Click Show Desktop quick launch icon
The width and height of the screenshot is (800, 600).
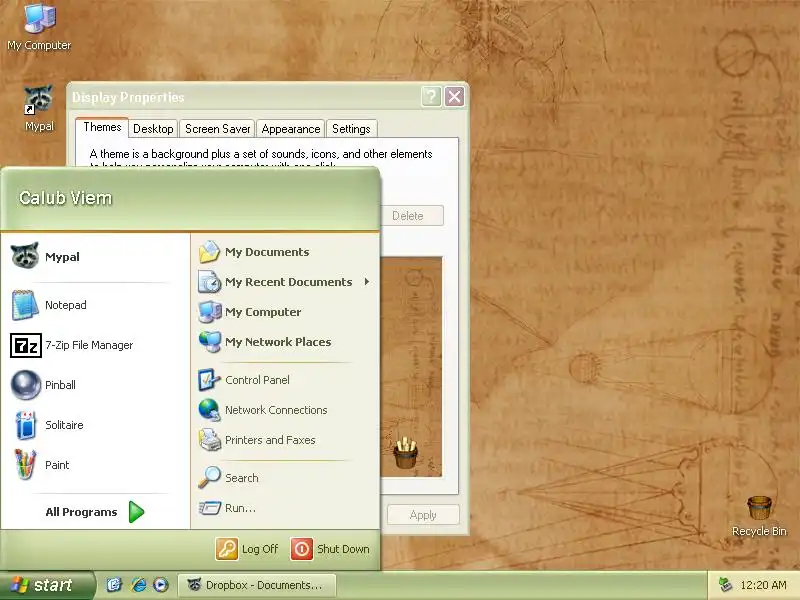(114, 585)
